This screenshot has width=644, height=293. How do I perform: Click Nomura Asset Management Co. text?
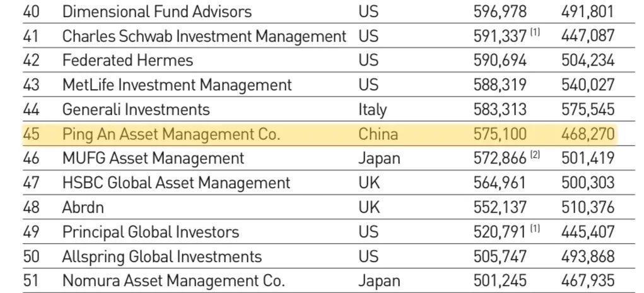[x=173, y=281]
